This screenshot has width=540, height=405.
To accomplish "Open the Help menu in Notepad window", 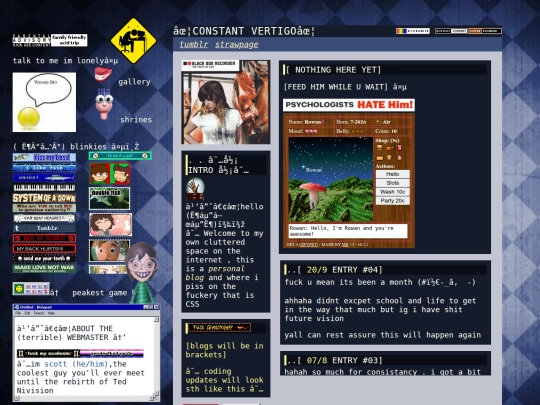I will (51, 313).
